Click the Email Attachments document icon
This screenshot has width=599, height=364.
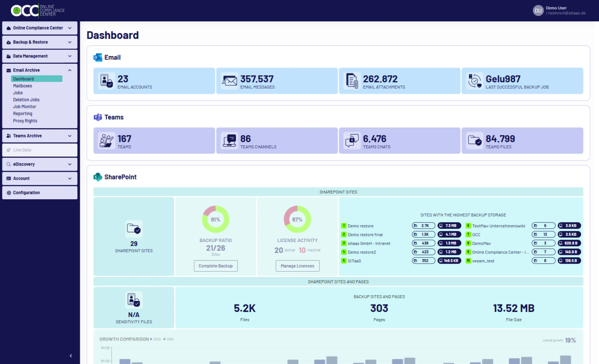[x=352, y=81]
